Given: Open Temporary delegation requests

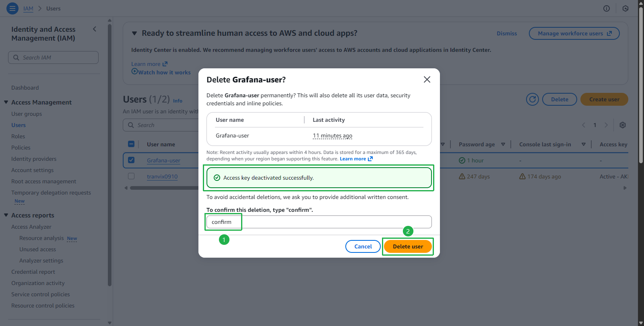Looking at the screenshot, I should point(51,193).
